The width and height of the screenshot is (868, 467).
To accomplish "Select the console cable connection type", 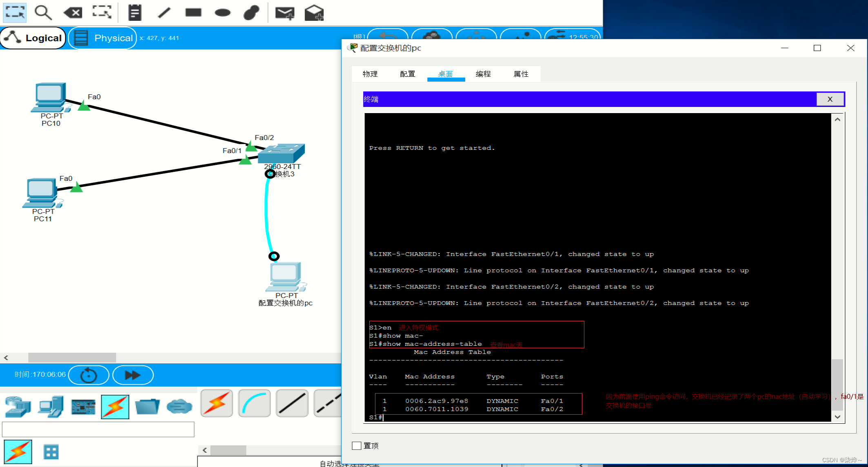I will point(254,403).
